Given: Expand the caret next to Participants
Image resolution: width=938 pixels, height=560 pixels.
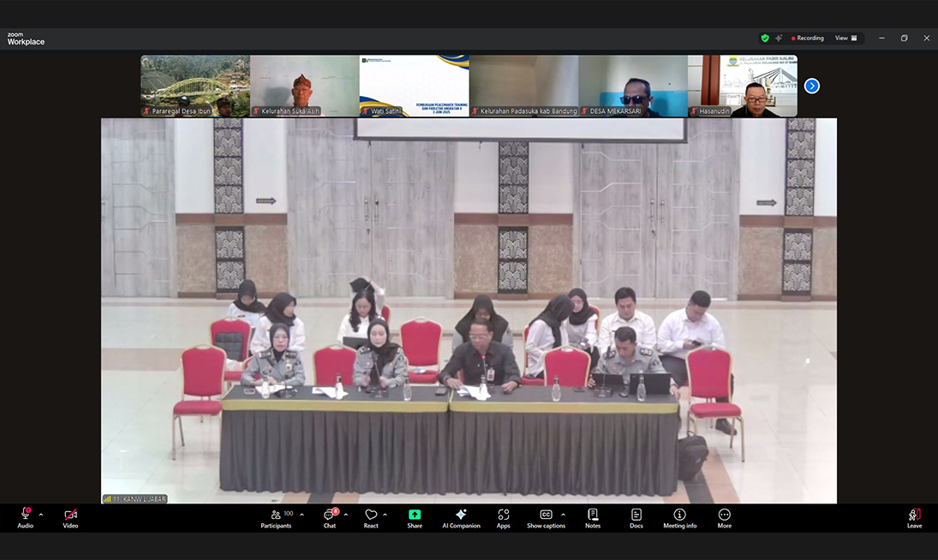Looking at the screenshot, I should (x=302, y=515).
